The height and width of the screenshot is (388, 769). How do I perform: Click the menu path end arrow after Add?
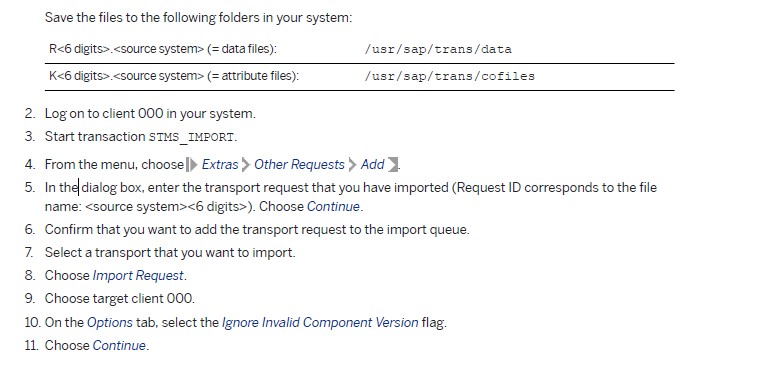click(x=393, y=164)
